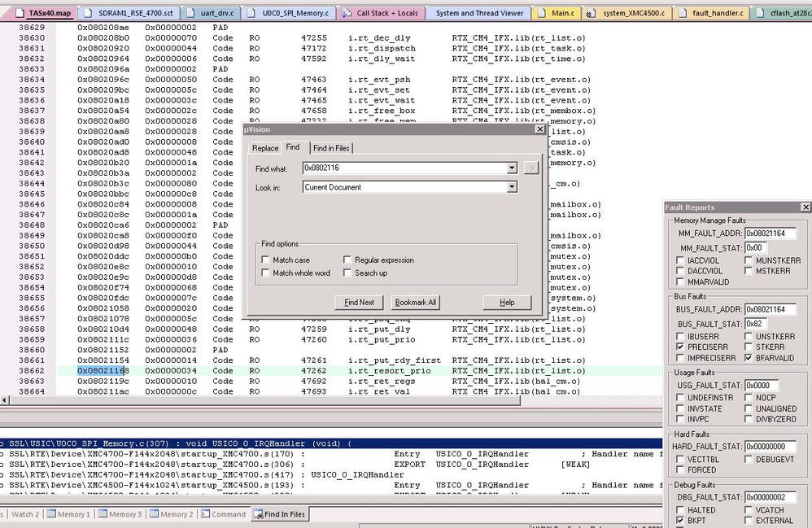Select the Find tab in the µVision dialog
The image size is (812, 528).
(x=293, y=147)
